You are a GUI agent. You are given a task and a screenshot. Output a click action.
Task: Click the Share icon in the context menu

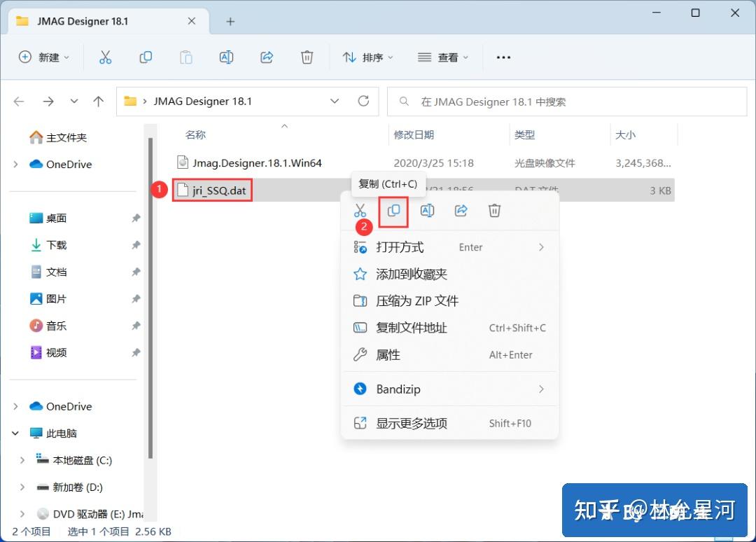click(x=461, y=211)
